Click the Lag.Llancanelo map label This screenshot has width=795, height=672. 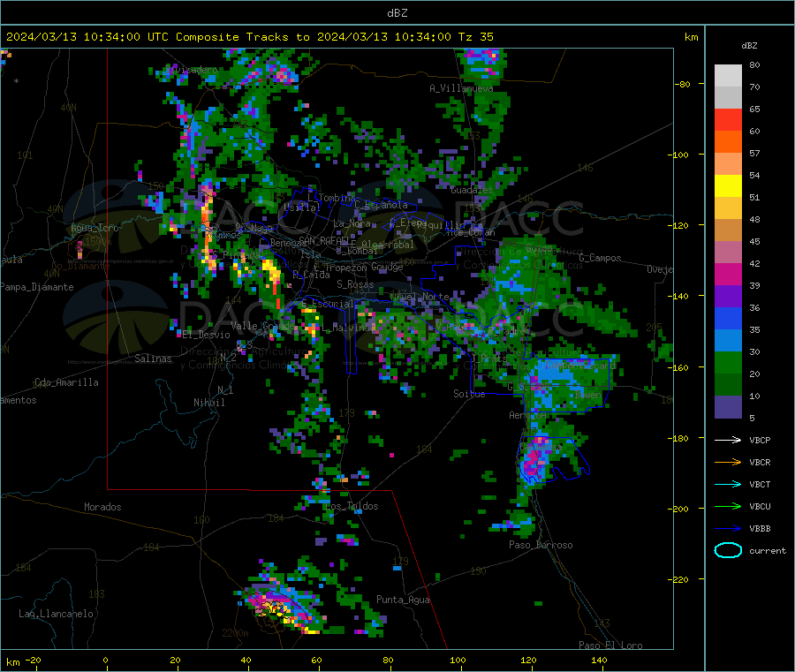(x=56, y=615)
